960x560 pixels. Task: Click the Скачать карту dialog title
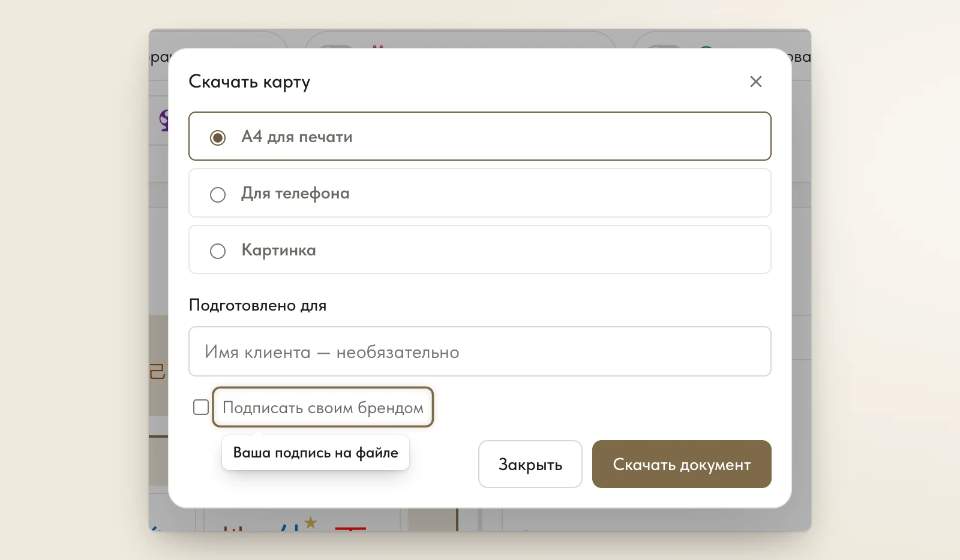(x=250, y=82)
